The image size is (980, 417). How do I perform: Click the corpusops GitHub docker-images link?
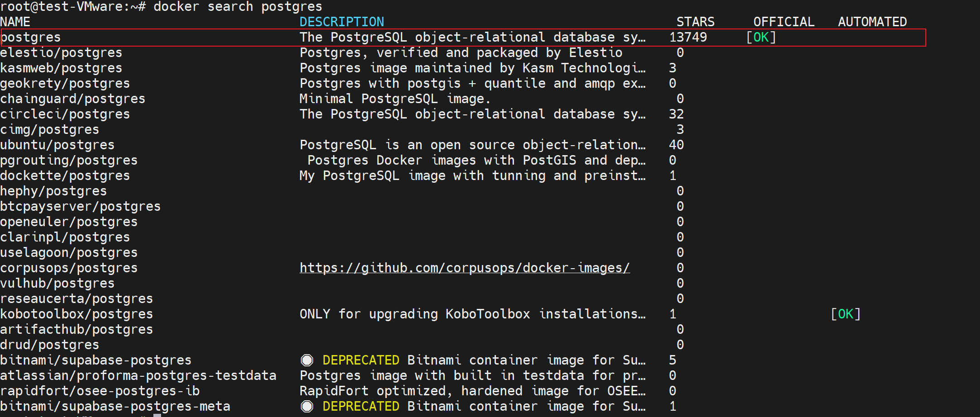[465, 268]
